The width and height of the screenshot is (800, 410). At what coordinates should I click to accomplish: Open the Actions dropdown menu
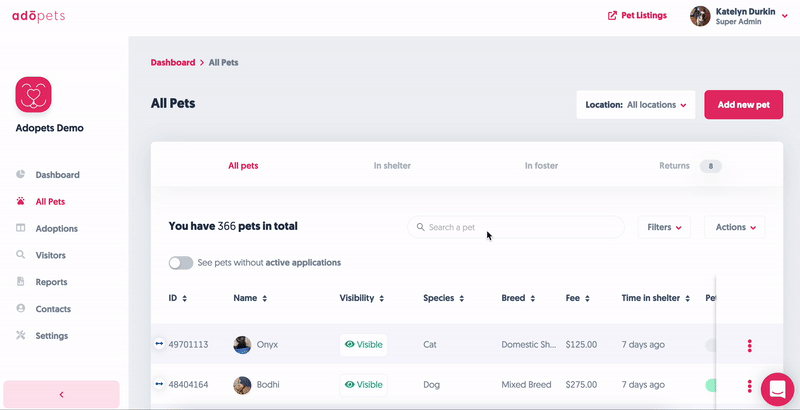click(735, 227)
